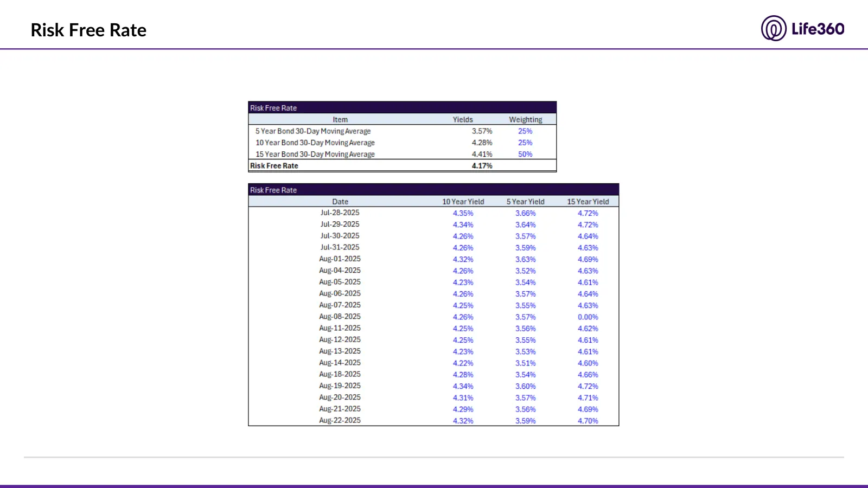Click the 3.51% 5 year yield value
The width and height of the screenshot is (868, 488).
[525, 363]
